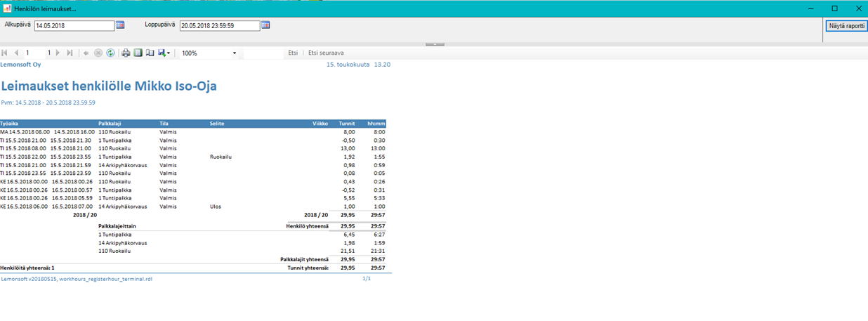Open page setup icon in toolbar
Viewport: 868px width, 321px height.
tap(150, 53)
